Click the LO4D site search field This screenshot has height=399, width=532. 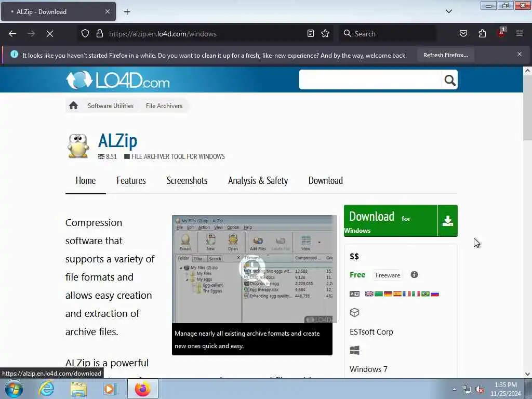[370, 79]
